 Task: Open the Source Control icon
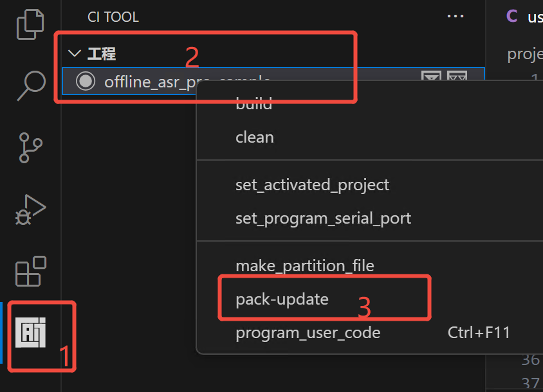coord(30,148)
